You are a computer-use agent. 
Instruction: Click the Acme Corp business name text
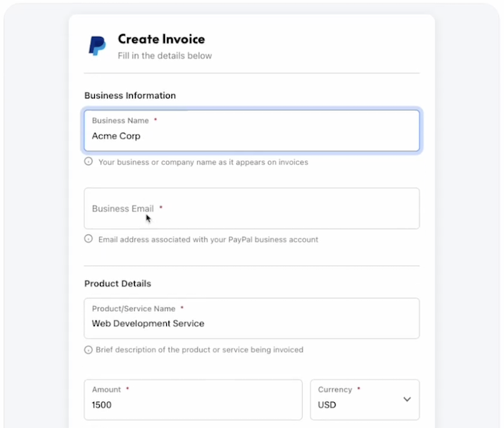tap(116, 136)
